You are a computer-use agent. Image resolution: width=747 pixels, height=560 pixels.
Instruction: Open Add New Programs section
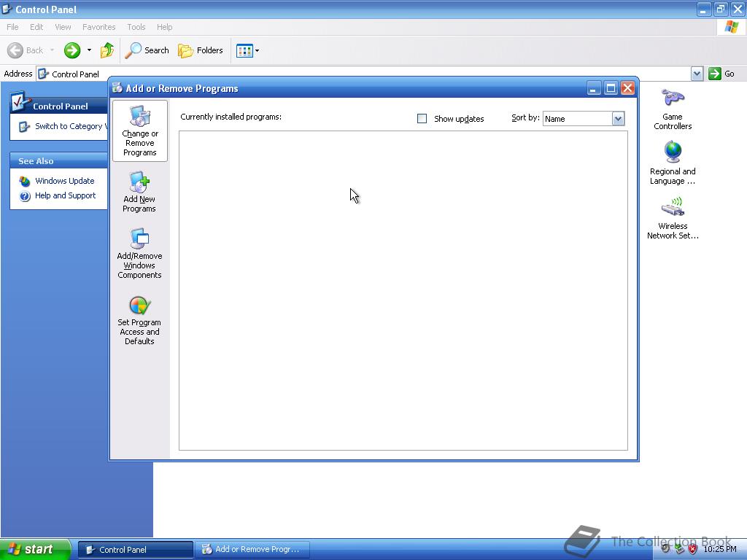click(x=139, y=192)
